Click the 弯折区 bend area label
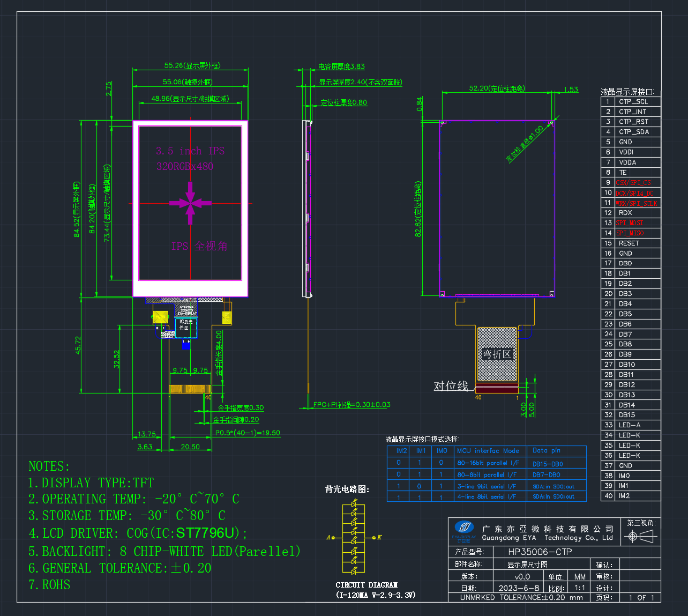 tap(497, 354)
